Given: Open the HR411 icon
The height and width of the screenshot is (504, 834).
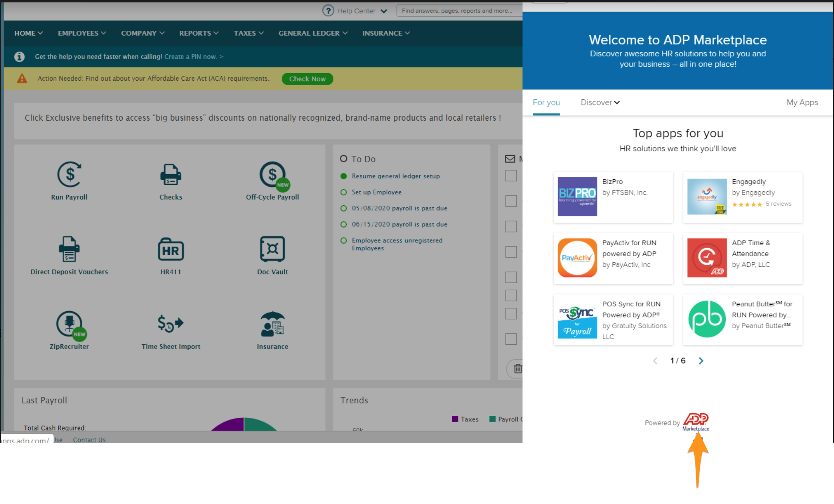Looking at the screenshot, I should click(171, 250).
